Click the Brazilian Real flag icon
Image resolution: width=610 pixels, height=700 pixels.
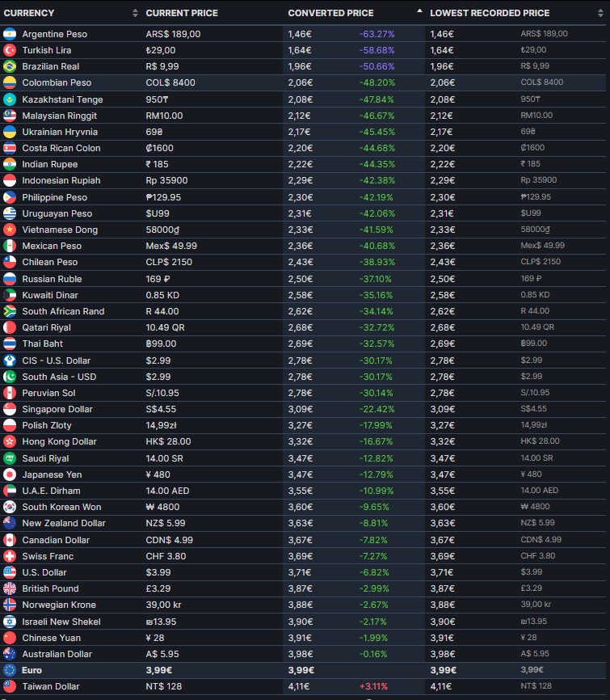(10, 66)
